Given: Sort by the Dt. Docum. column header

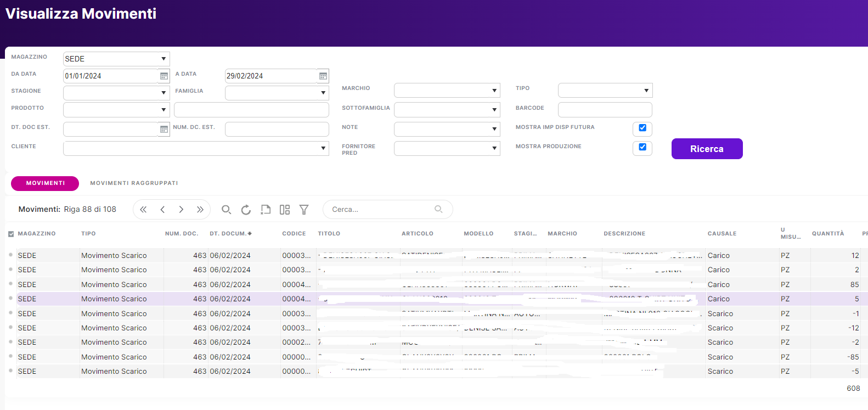Looking at the screenshot, I should 230,234.
